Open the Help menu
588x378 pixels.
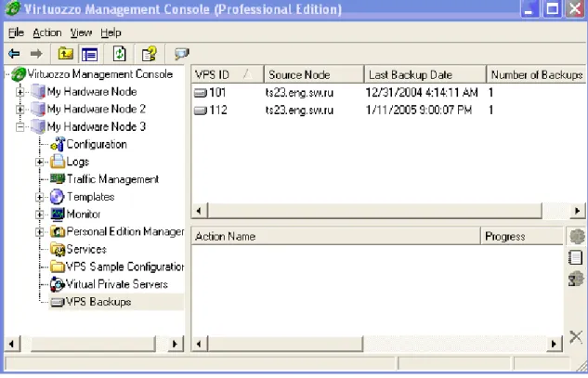coord(111,33)
